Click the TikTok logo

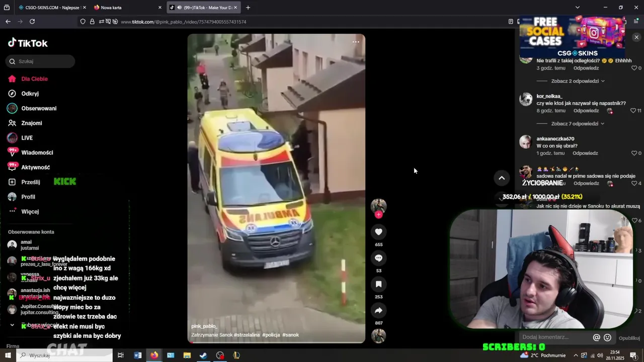[x=28, y=43]
